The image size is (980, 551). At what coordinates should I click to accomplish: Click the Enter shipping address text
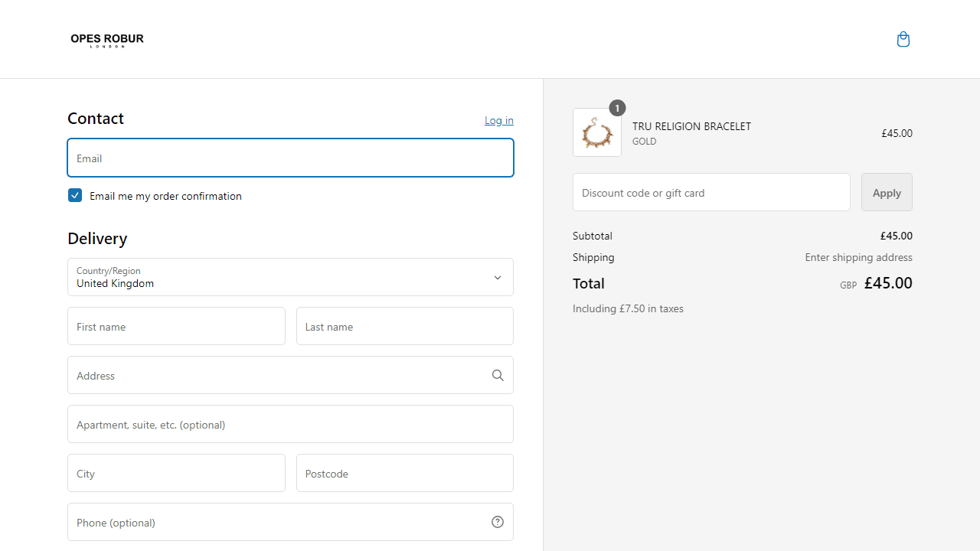pyautogui.click(x=858, y=257)
